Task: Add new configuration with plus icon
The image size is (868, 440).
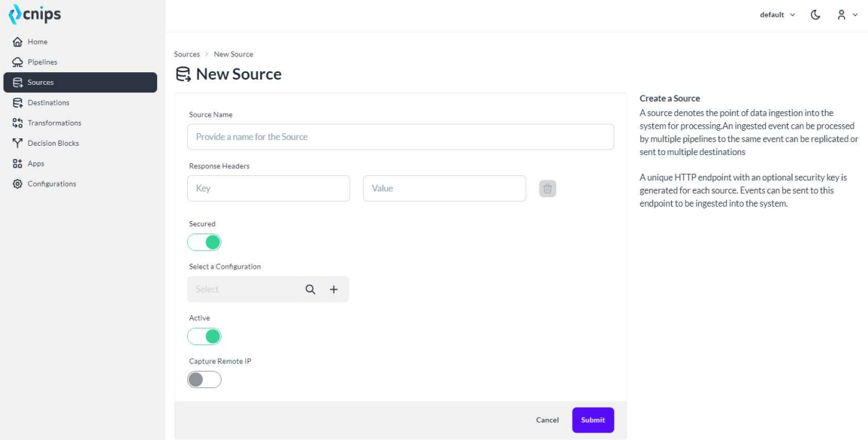Action: 334,290
